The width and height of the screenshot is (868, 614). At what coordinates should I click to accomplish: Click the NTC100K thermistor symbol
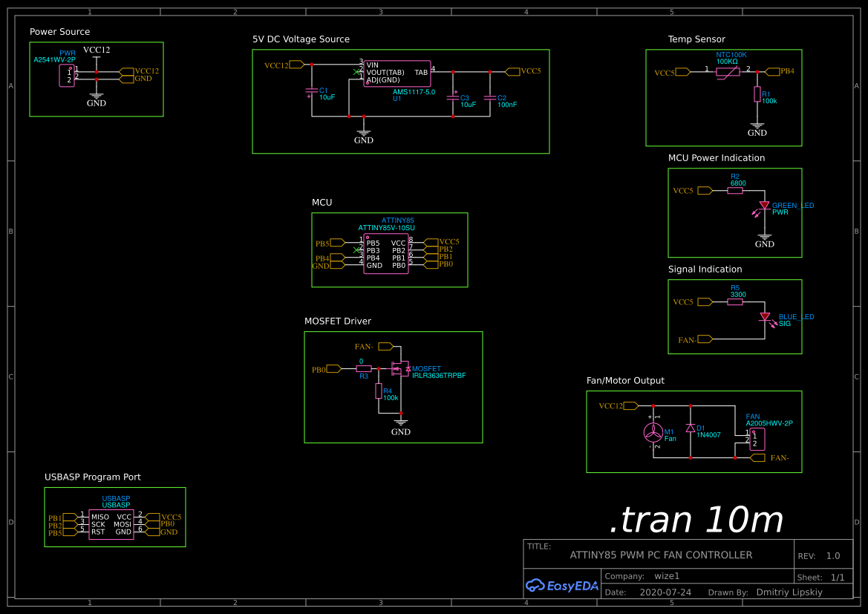tap(727, 72)
